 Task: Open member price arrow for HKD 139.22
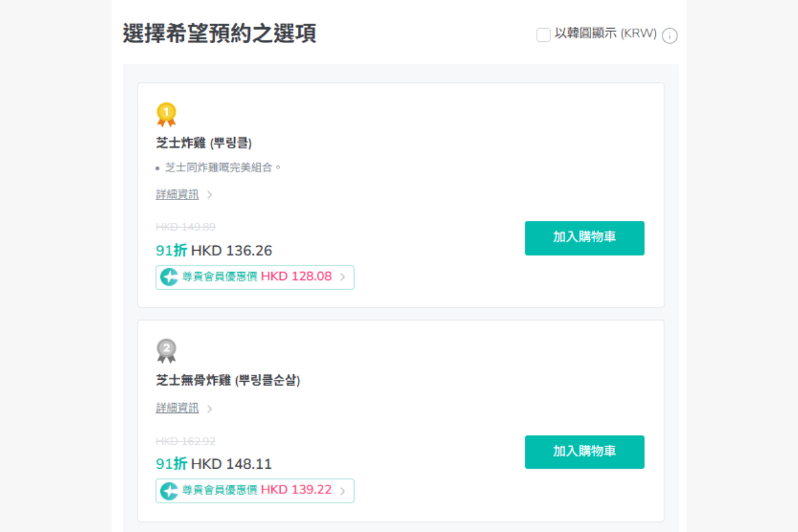(342, 491)
